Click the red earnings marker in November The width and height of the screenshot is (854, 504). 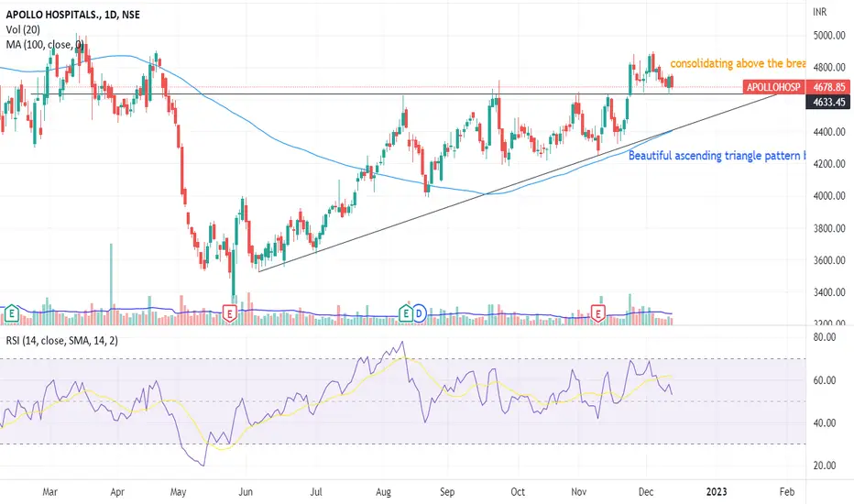[x=598, y=313]
